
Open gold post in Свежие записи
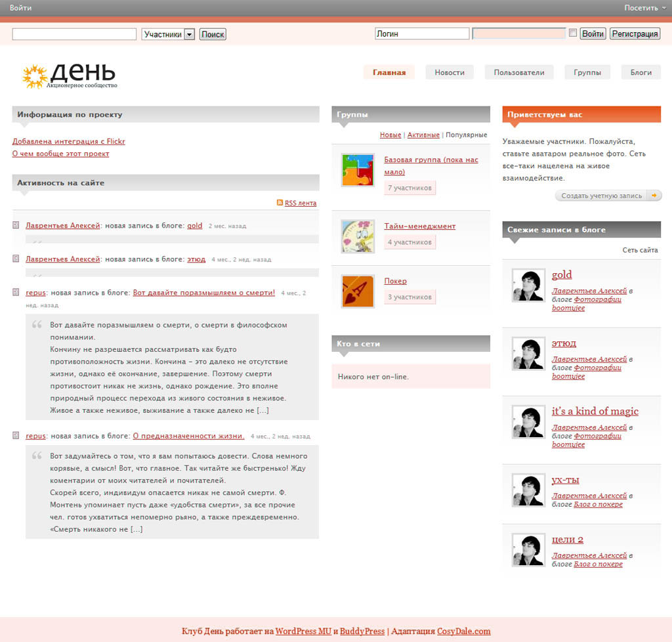(x=562, y=274)
